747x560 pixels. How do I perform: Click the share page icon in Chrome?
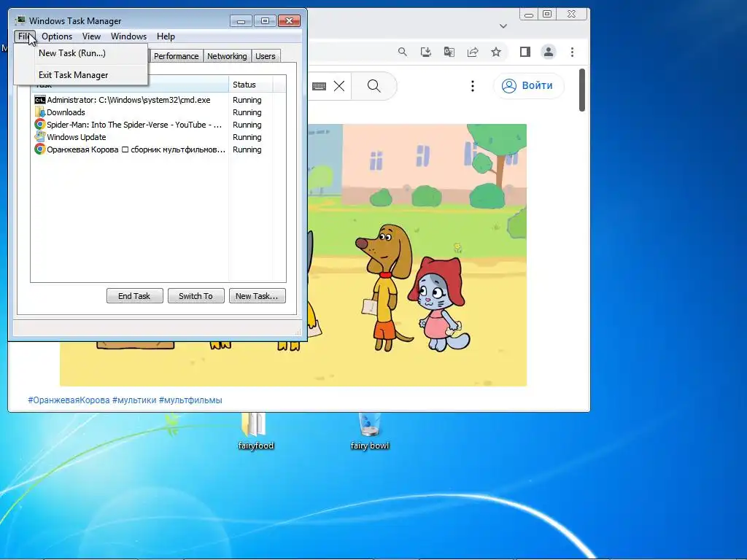point(473,52)
